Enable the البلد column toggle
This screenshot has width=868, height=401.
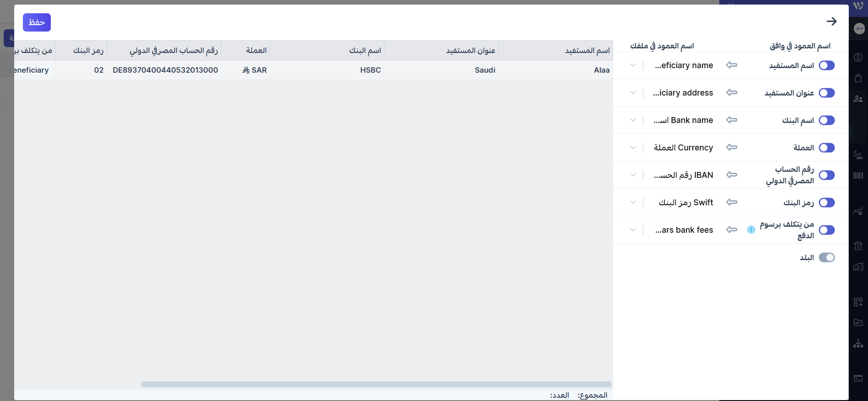(826, 257)
